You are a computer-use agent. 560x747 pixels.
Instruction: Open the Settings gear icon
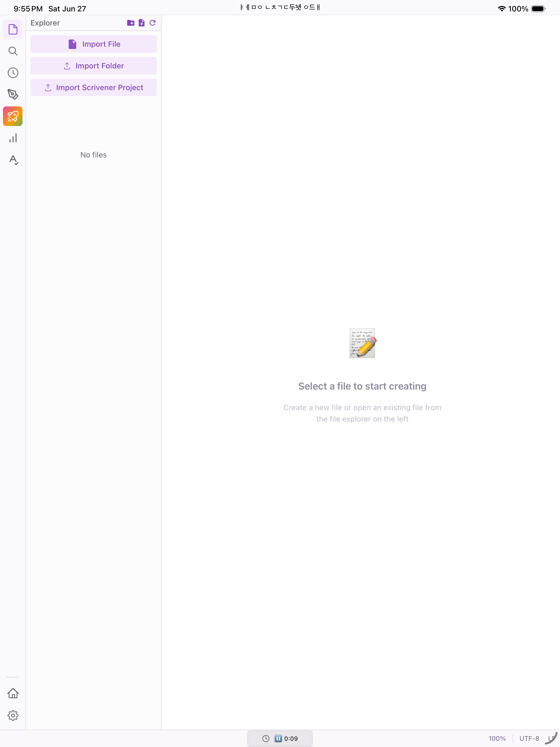coord(13,715)
